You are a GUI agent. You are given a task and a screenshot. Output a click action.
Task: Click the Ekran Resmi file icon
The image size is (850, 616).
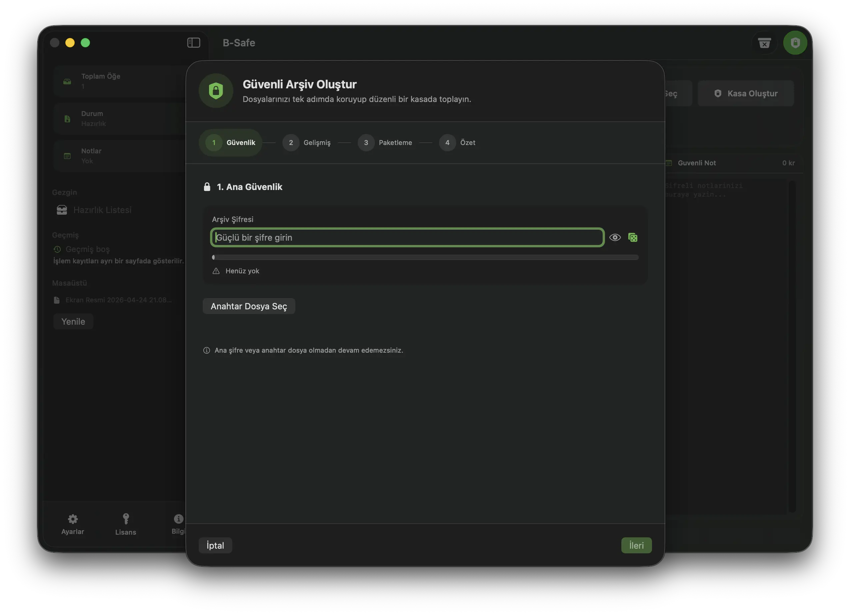(57, 300)
